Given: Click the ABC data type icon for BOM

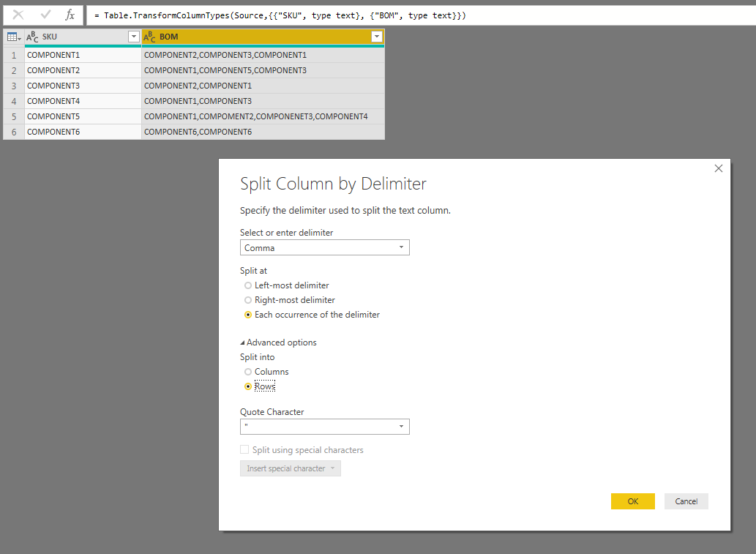Looking at the screenshot, I should pyautogui.click(x=149, y=37).
